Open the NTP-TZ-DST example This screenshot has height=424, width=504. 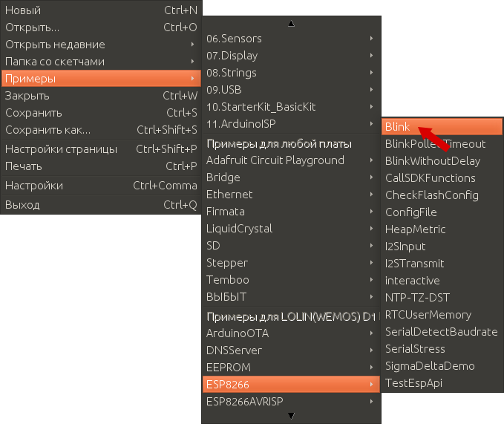coord(442,297)
